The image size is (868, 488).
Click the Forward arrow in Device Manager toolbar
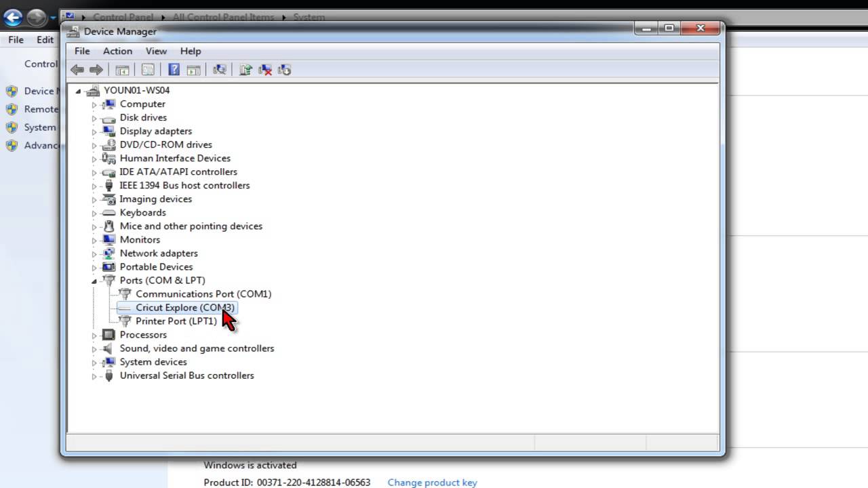96,70
